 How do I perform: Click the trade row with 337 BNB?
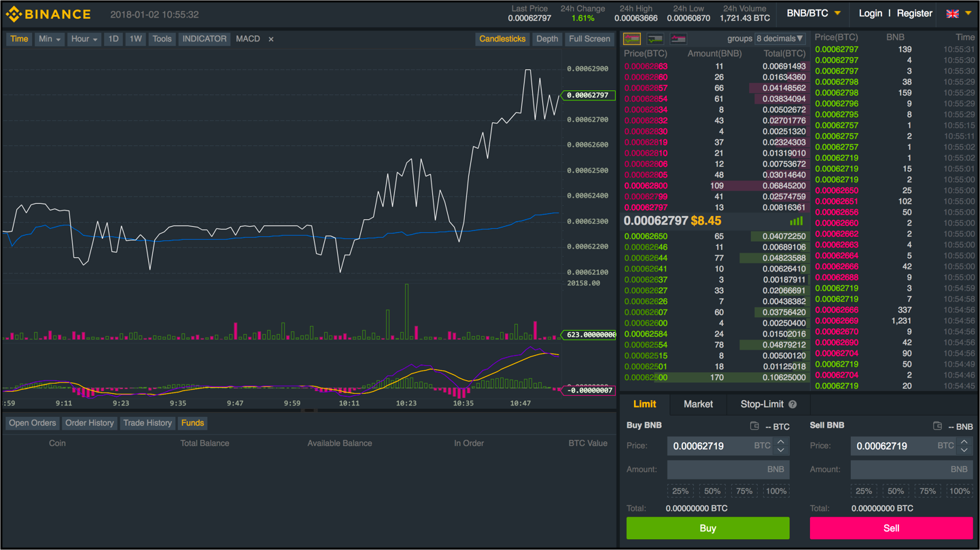click(895, 310)
